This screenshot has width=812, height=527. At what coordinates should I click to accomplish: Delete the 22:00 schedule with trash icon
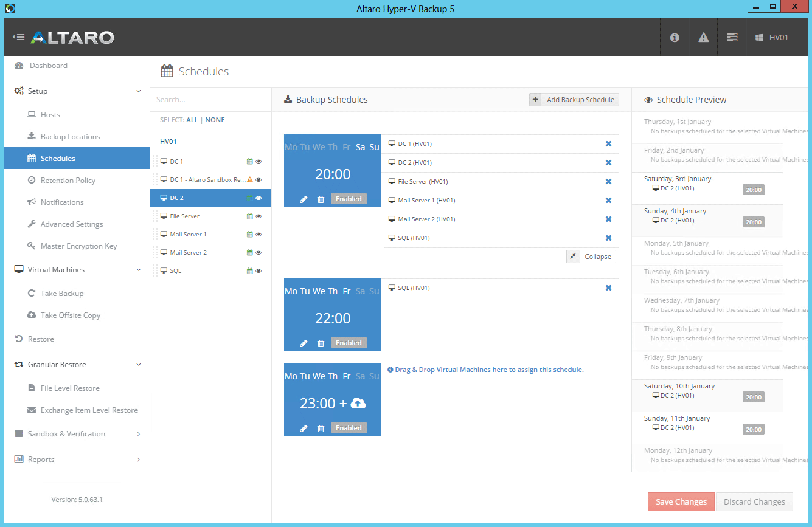(x=321, y=343)
